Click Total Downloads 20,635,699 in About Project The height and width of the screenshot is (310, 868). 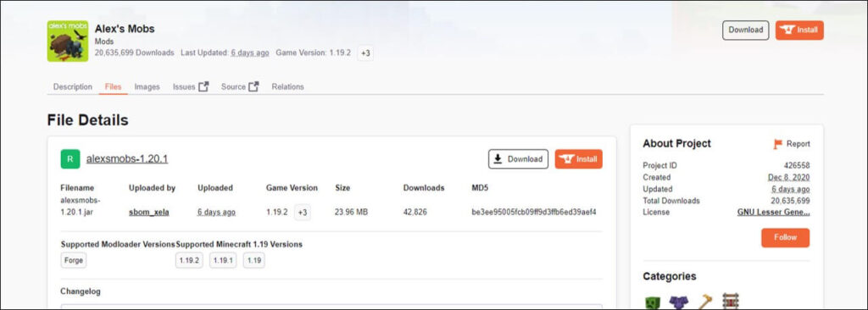click(x=790, y=201)
